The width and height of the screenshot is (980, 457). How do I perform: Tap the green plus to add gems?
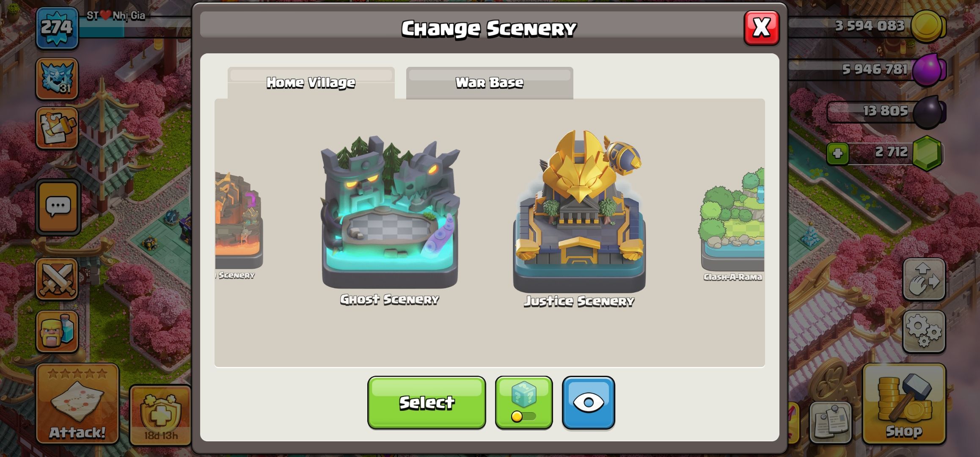click(838, 153)
